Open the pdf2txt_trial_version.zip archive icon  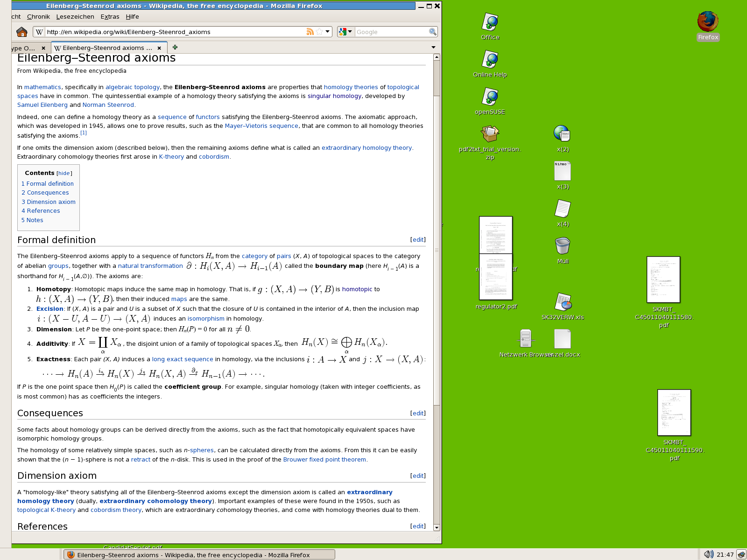click(x=490, y=134)
